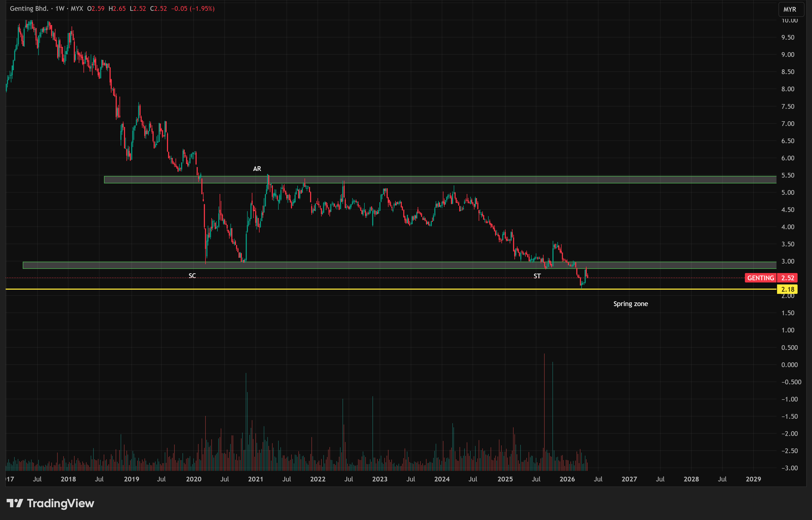Select the yellow horizontal line
This screenshot has height=520, width=812.
tap(391, 289)
